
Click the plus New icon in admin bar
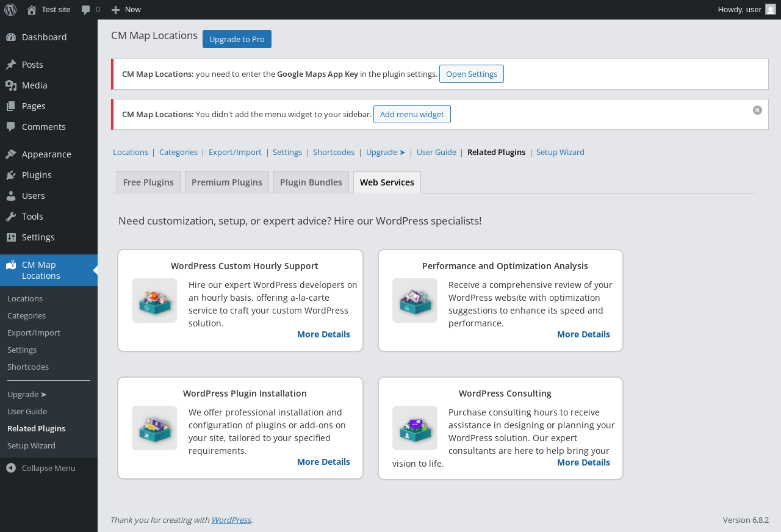tap(115, 10)
